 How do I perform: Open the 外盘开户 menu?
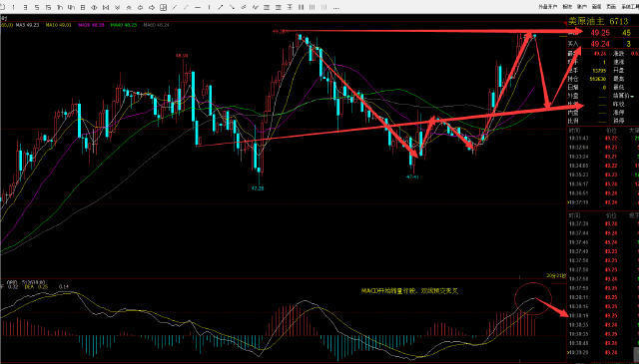547,7
